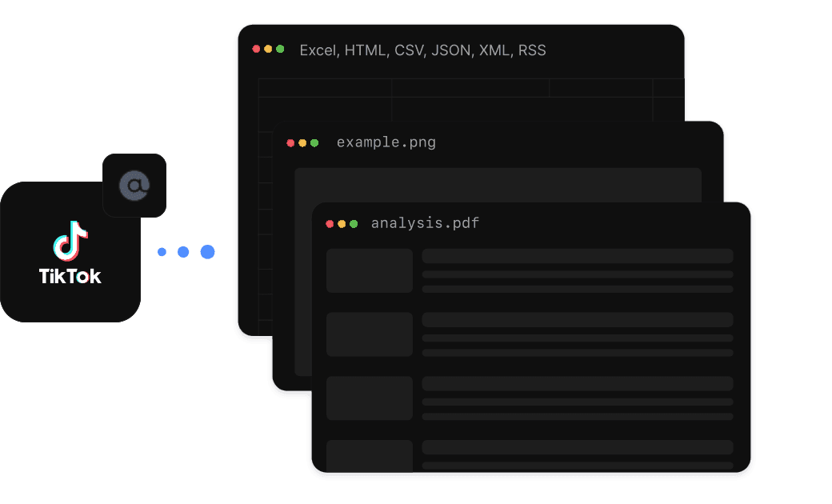
Task: Click the @ mention icon badge
Action: (x=134, y=185)
